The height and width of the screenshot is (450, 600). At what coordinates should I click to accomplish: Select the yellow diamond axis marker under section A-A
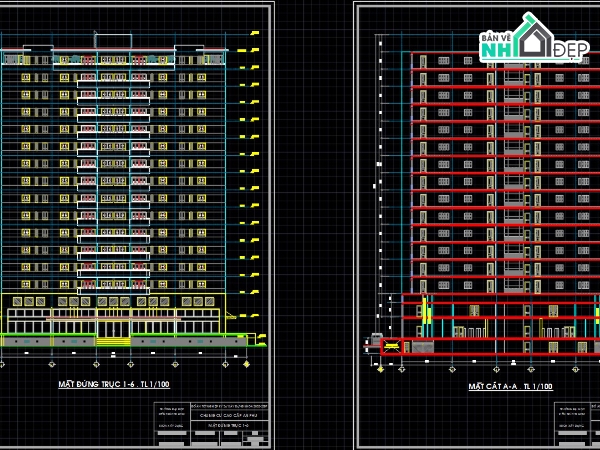tap(380, 369)
